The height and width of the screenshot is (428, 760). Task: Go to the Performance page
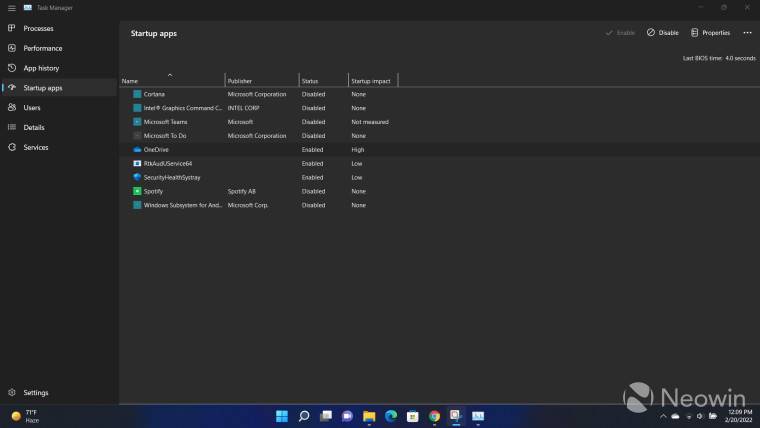[42, 48]
